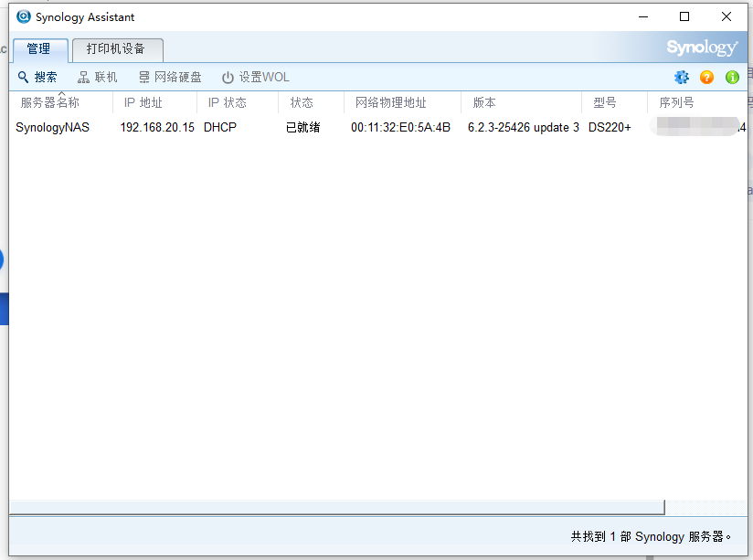Sort by the 序列号 column header

click(x=697, y=103)
